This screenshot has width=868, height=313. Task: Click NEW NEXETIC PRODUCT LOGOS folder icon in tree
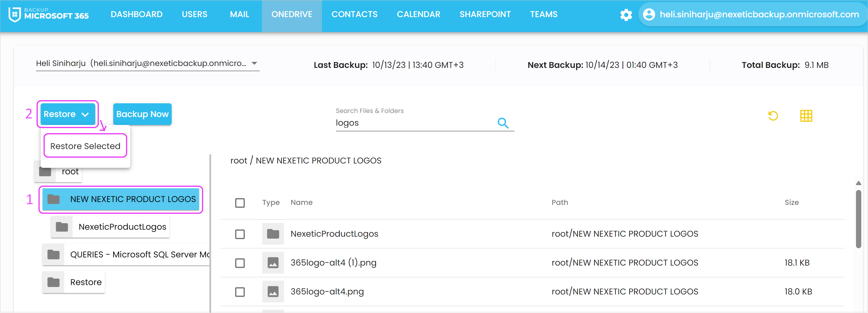click(54, 199)
